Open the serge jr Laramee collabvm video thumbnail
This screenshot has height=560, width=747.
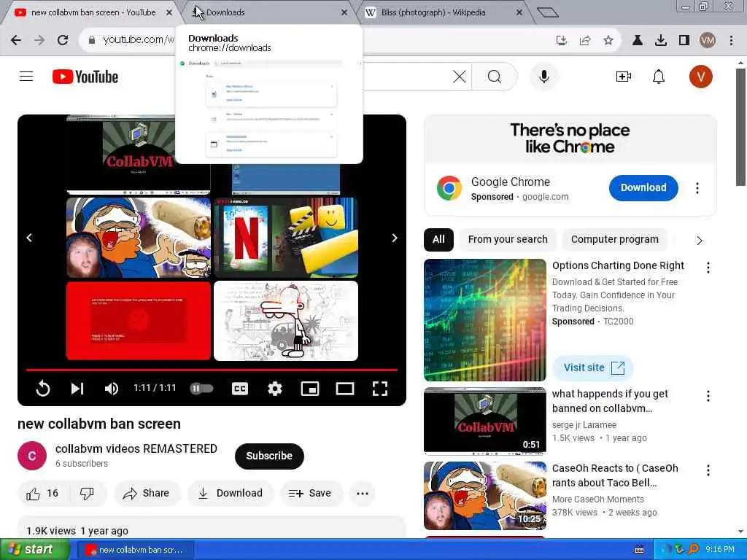tap(484, 421)
